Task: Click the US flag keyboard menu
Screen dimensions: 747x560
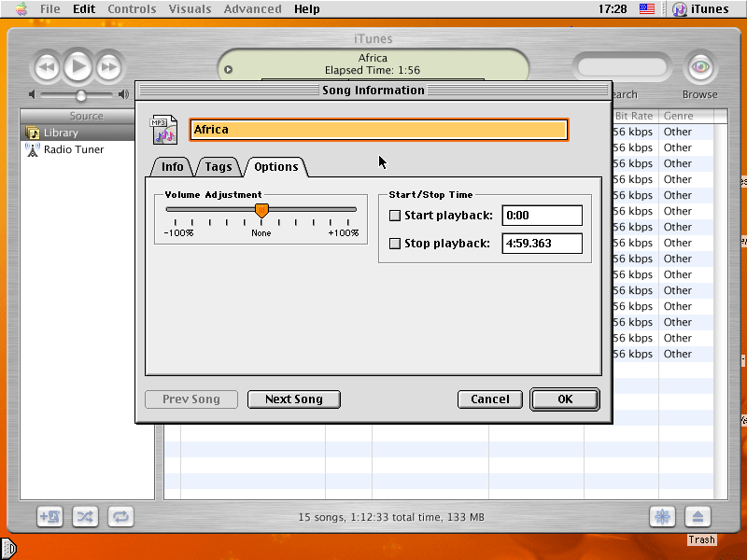Action: 647,8
